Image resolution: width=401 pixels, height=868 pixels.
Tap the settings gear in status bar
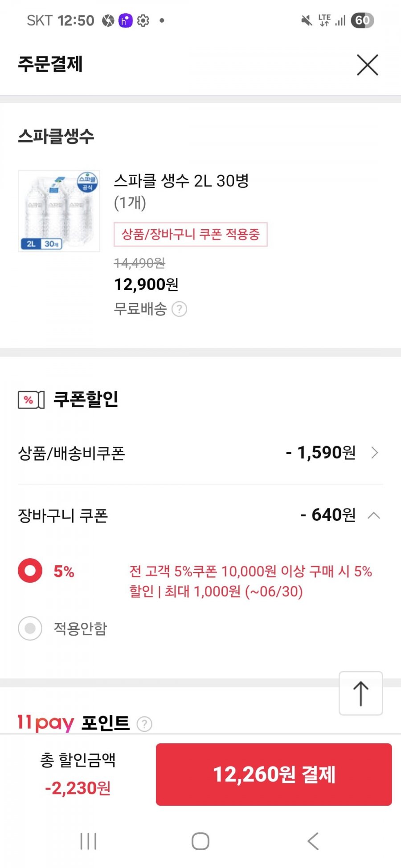143,20
